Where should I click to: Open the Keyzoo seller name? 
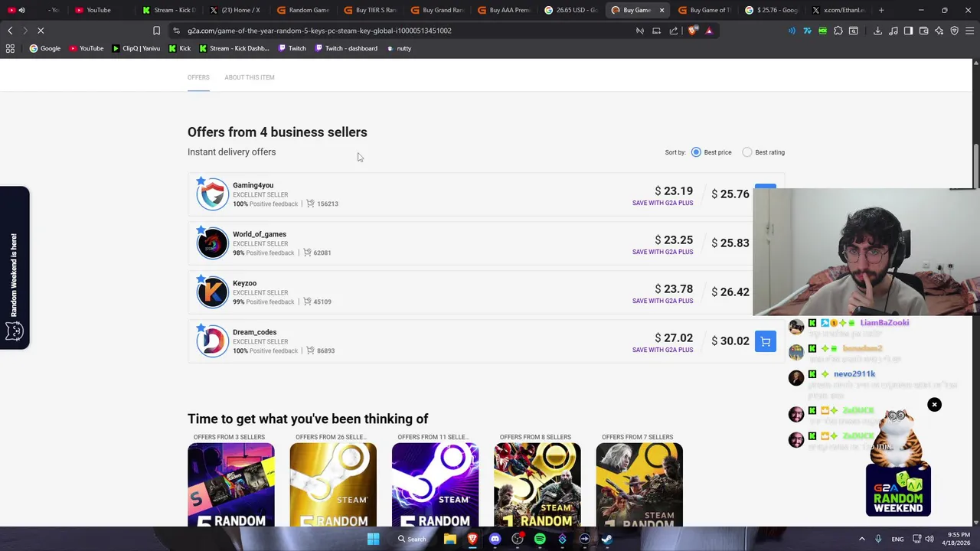point(244,283)
